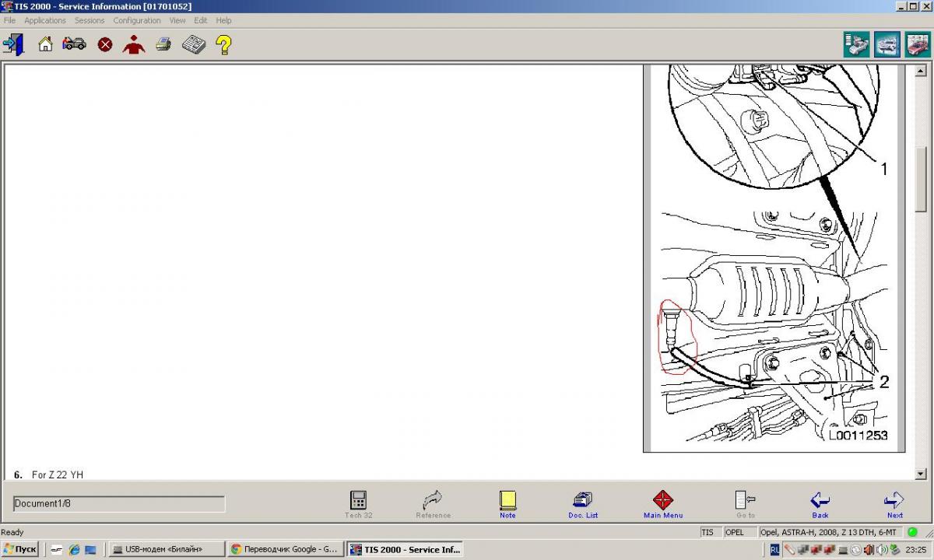Go Back to previous document page
This screenshot has width=934, height=560.
(x=820, y=504)
